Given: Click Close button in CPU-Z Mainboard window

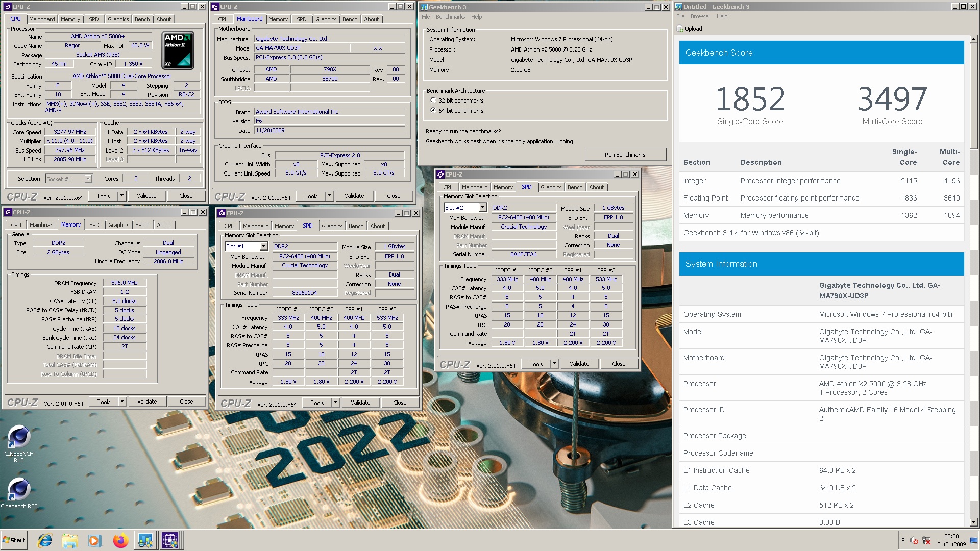Looking at the screenshot, I should point(394,196).
